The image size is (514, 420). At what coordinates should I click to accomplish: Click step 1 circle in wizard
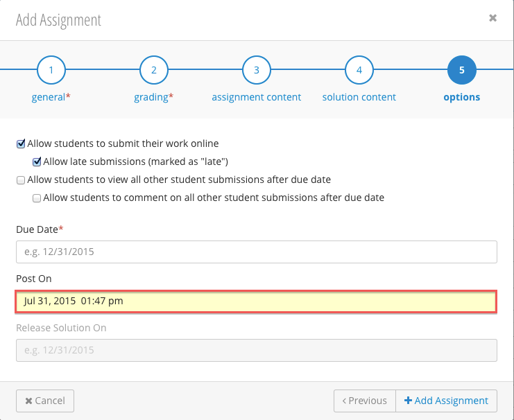pos(51,70)
